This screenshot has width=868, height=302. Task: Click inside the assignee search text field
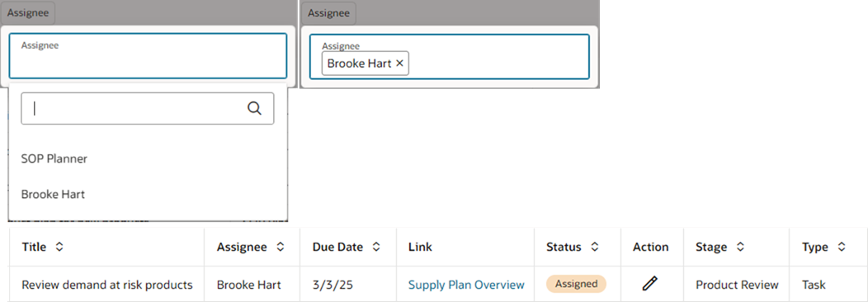pos(139,108)
